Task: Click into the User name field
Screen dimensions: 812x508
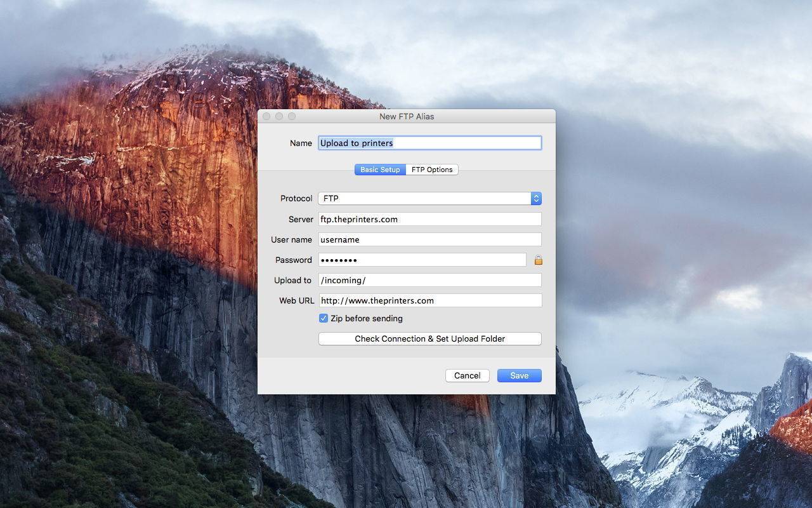Action: pos(429,239)
